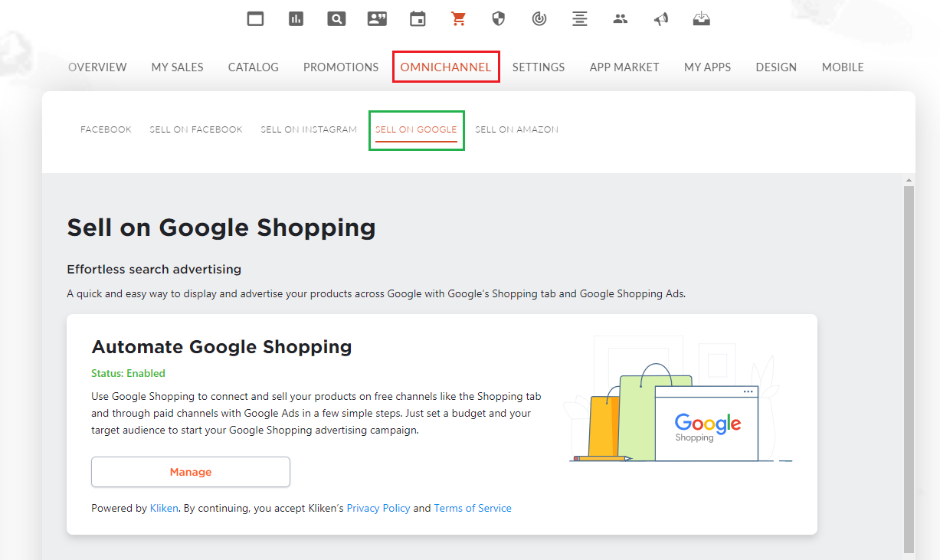940x560 pixels.
Task: Select the Omnichannel tab
Action: pyautogui.click(x=446, y=67)
